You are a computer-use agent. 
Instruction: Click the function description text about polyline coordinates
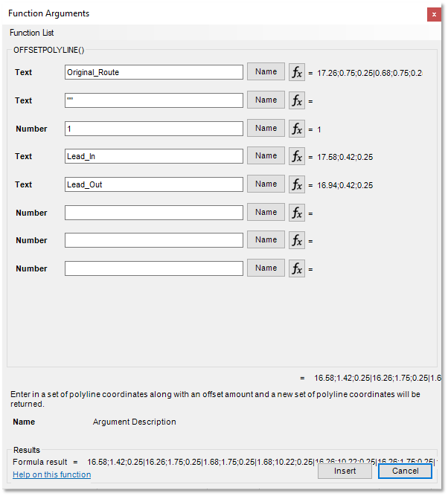tap(215, 399)
